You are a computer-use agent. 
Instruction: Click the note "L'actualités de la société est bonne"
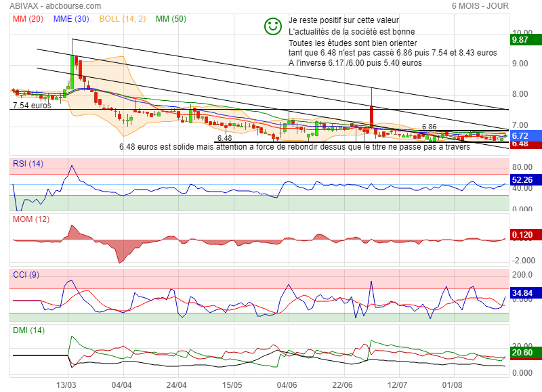(352, 32)
